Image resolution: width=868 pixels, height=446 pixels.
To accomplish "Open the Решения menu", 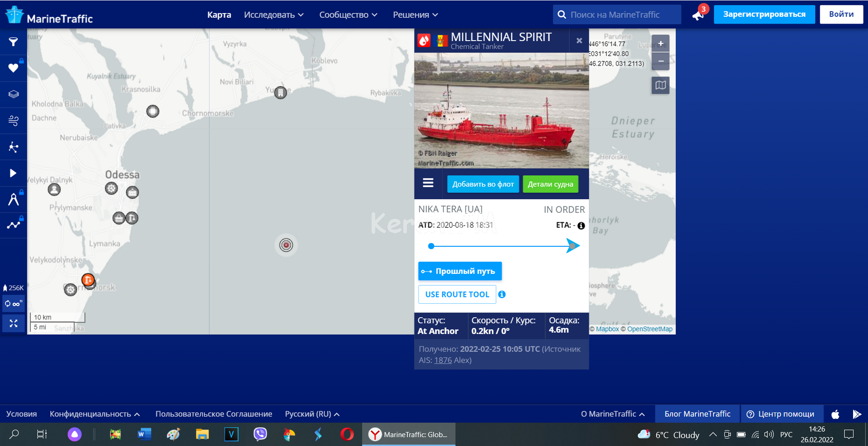I will (415, 15).
